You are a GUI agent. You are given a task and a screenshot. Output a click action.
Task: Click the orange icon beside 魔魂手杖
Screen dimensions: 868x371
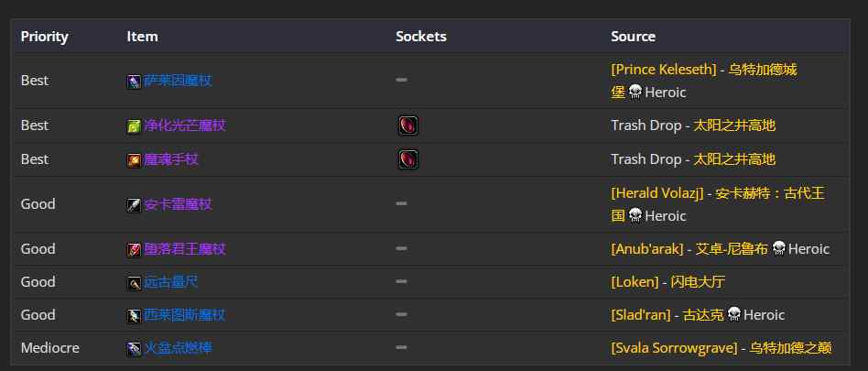(134, 160)
